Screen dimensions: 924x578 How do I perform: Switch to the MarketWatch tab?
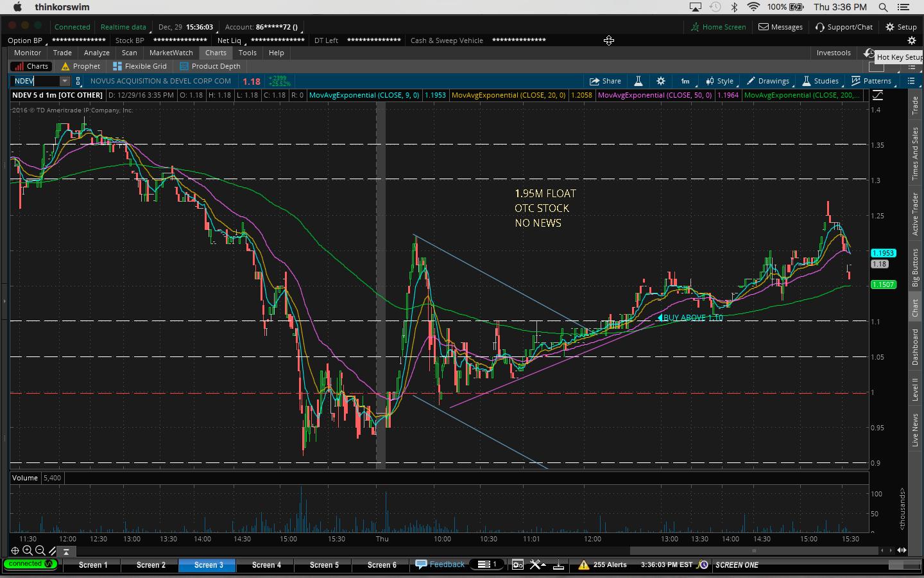click(171, 53)
